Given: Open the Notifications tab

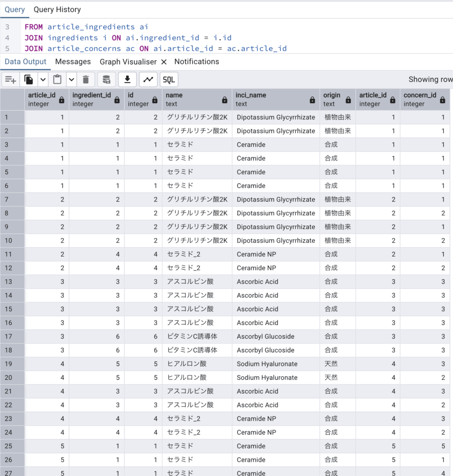Looking at the screenshot, I should [x=197, y=62].
